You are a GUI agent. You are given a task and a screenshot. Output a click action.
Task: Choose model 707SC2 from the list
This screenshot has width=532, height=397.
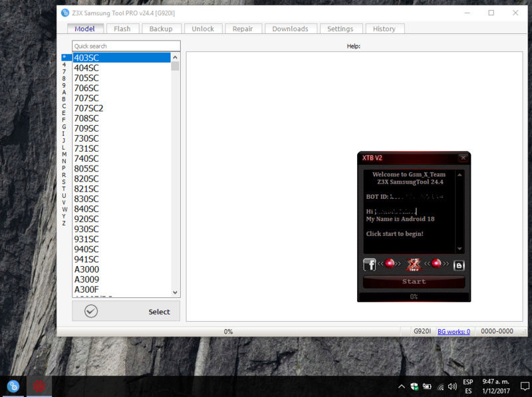tap(122, 108)
